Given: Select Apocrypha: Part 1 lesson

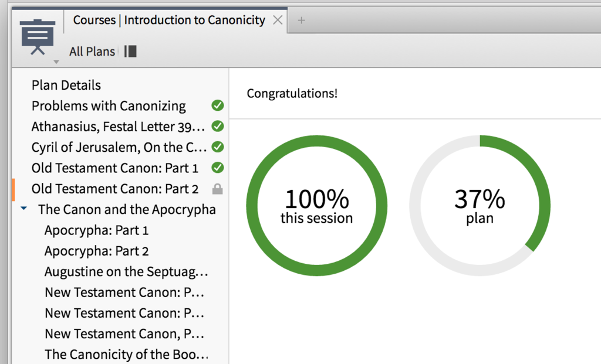Looking at the screenshot, I should coord(96,230).
